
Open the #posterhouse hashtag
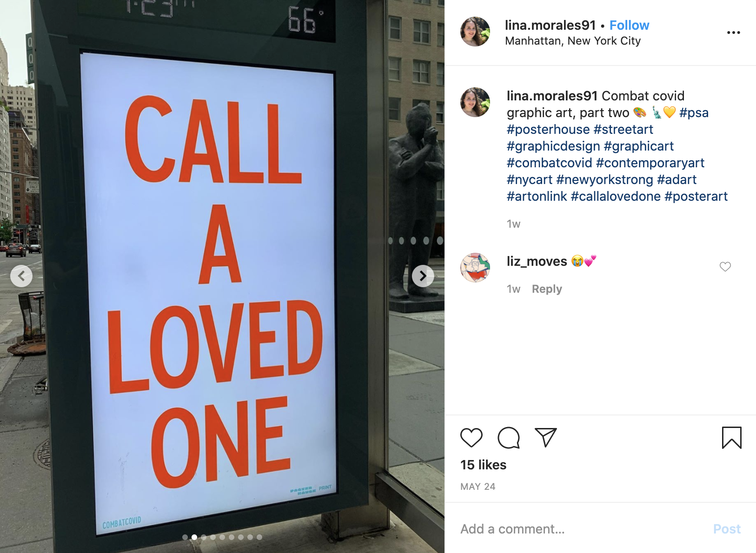click(548, 129)
